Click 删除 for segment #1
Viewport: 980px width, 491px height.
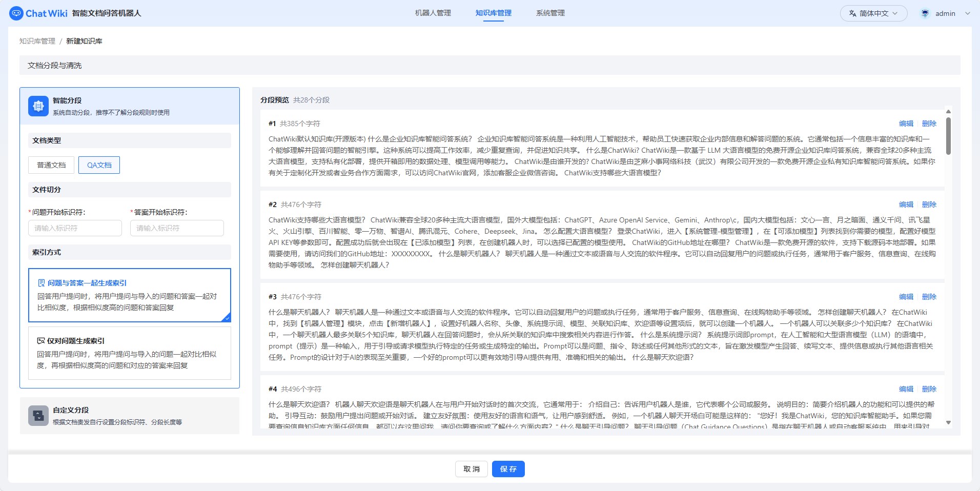click(929, 124)
